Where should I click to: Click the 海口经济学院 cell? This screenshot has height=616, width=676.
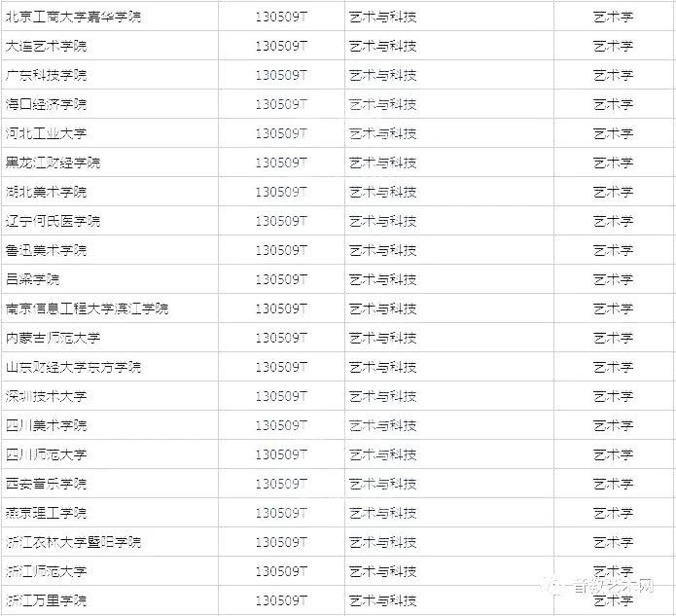pos(46,104)
